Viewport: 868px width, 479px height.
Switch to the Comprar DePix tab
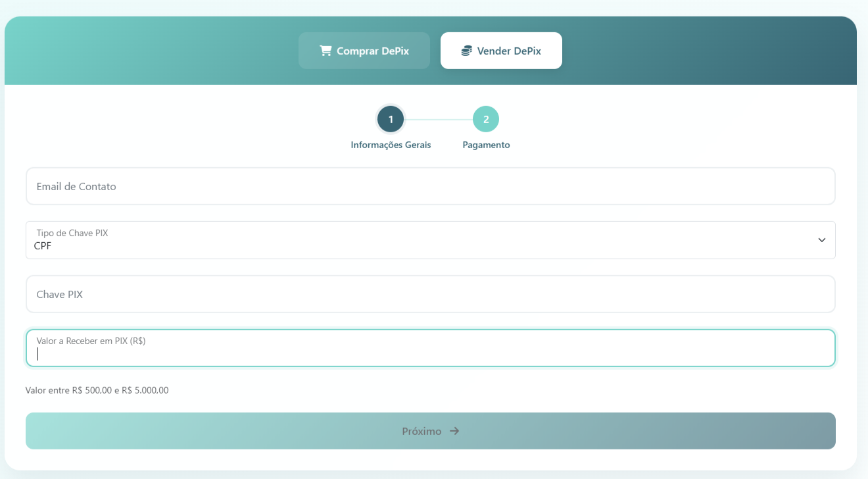364,51
